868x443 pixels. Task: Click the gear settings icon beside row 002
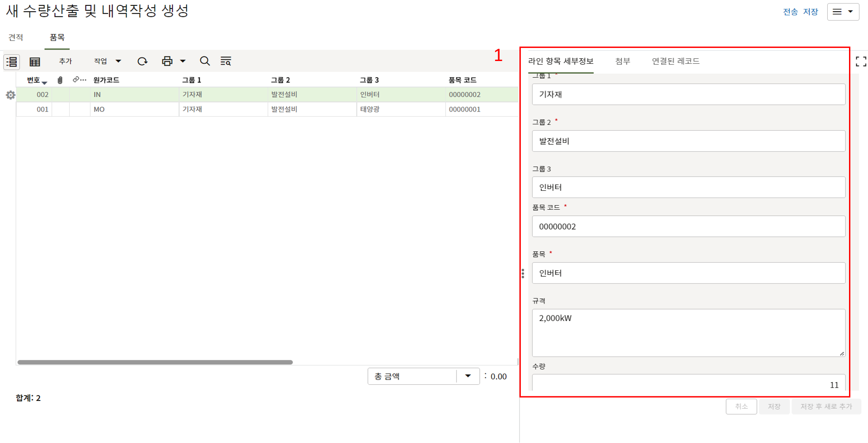click(x=10, y=95)
